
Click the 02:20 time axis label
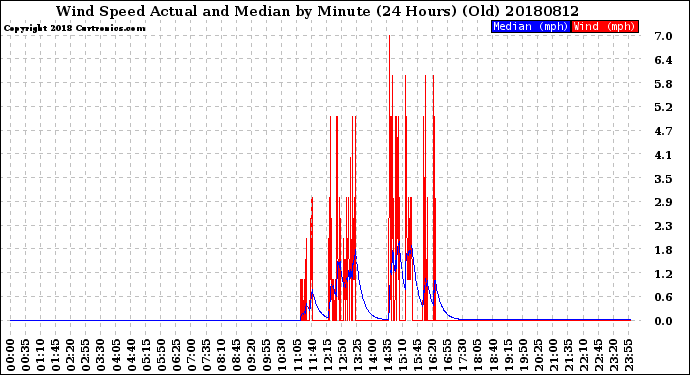pos(71,355)
